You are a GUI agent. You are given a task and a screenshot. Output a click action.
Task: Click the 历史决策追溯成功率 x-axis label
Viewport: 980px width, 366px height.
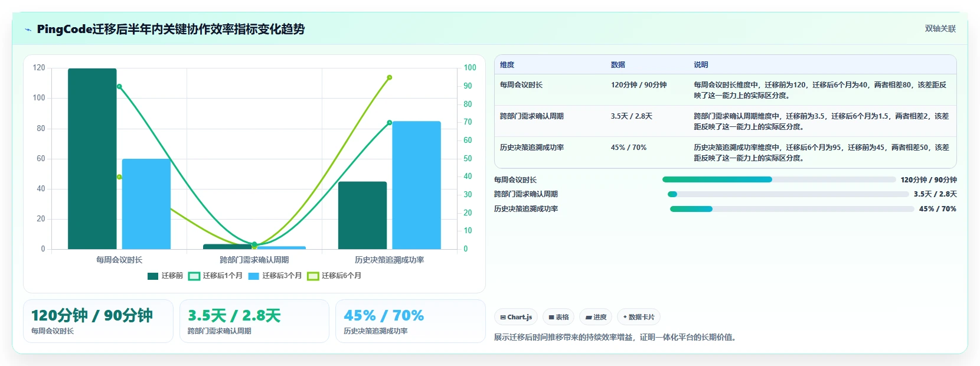click(390, 260)
